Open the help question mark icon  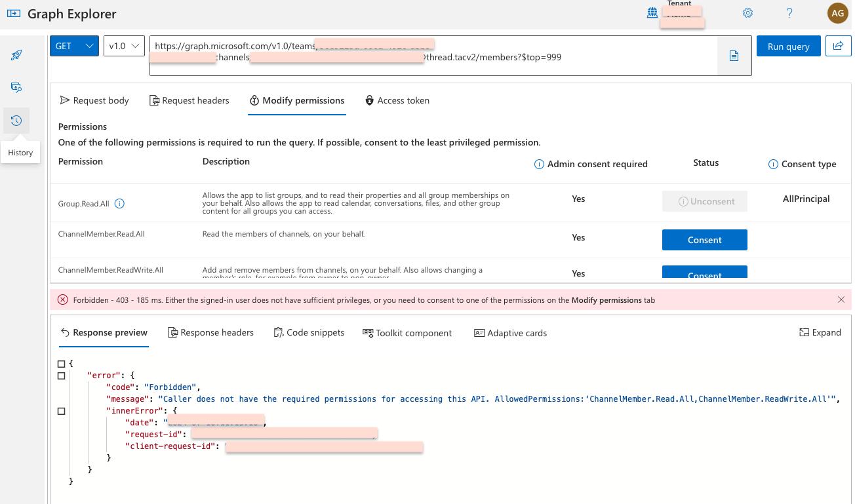[x=789, y=13]
